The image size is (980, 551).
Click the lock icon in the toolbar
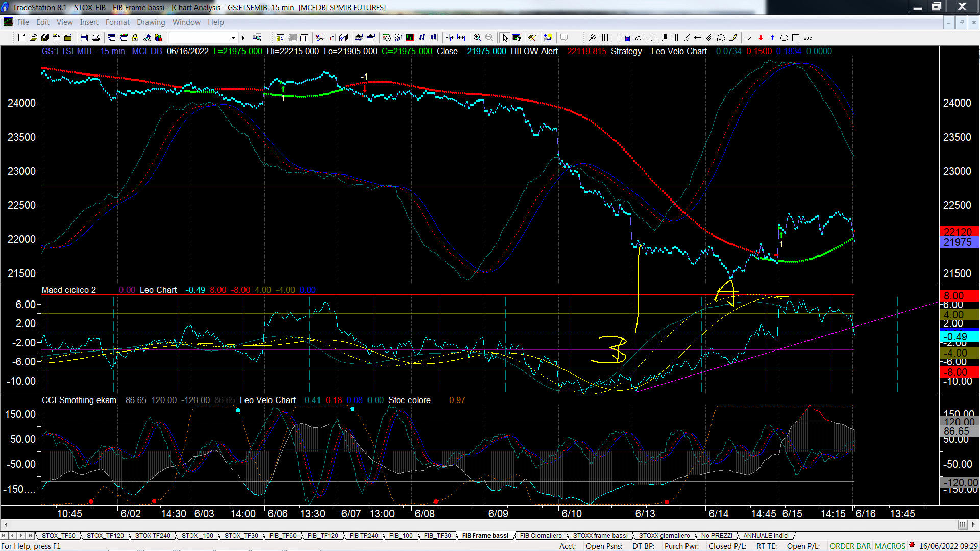tap(135, 38)
